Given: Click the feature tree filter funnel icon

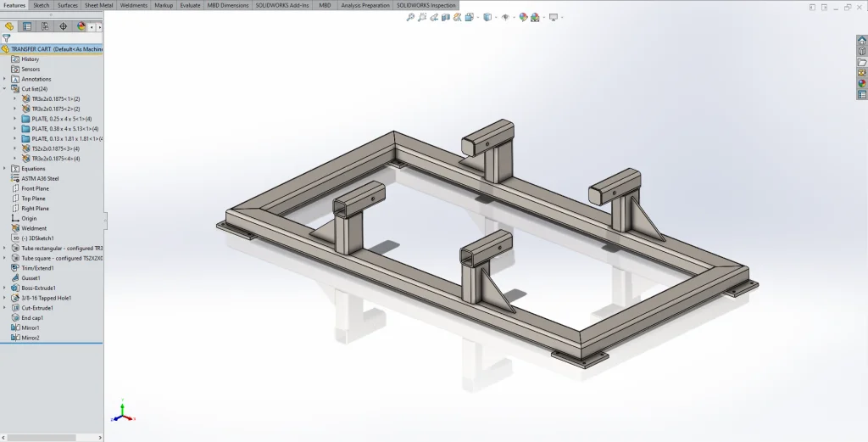Looking at the screenshot, I should pos(6,38).
